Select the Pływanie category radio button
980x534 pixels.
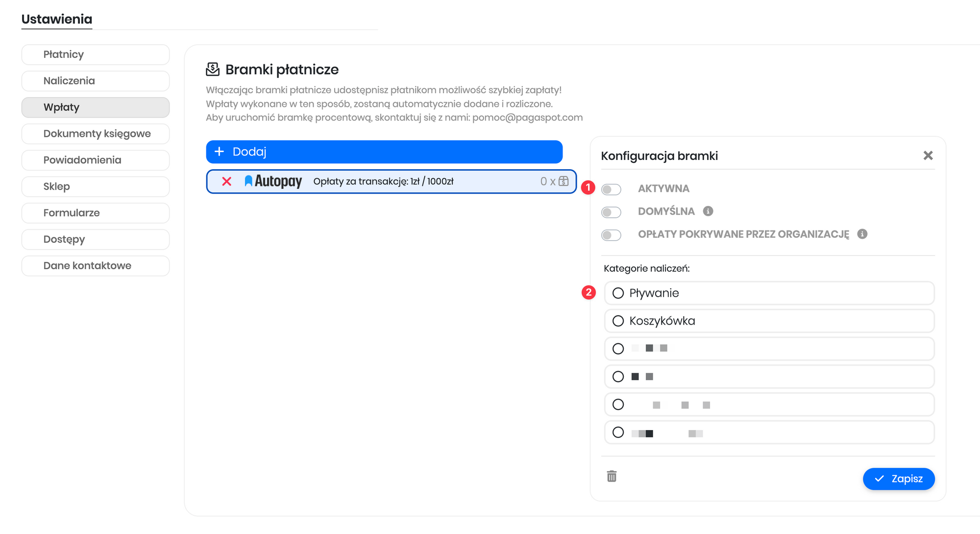[618, 293]
